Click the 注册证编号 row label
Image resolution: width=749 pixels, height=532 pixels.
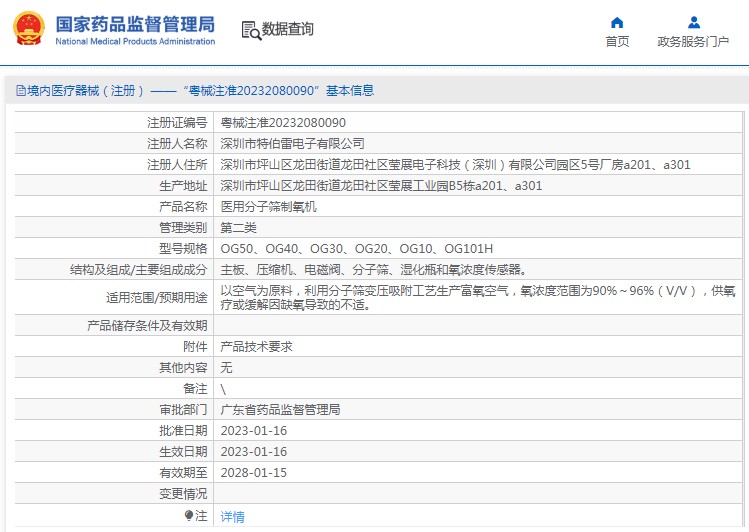[177, 123]
